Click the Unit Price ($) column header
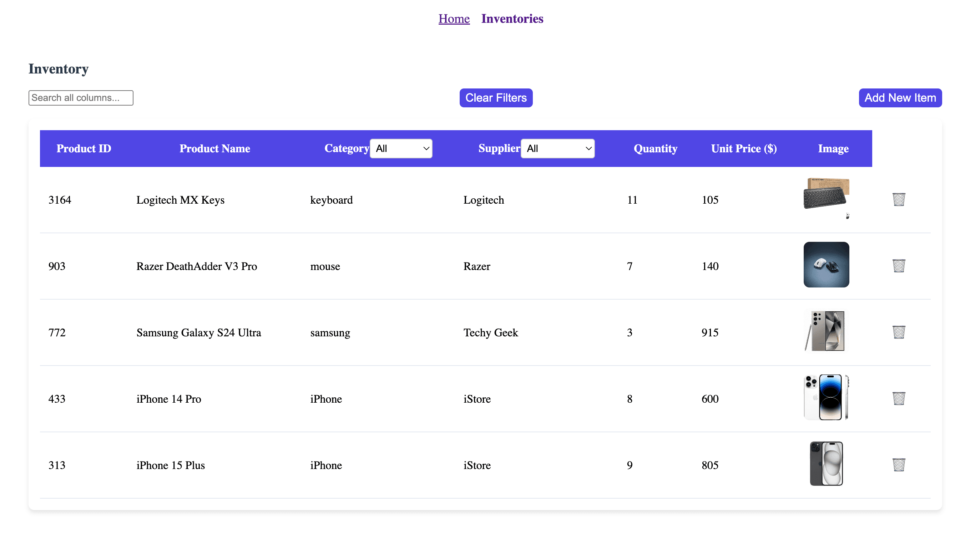The width and height of the screenshot is (980, 535). coord(744,148)
